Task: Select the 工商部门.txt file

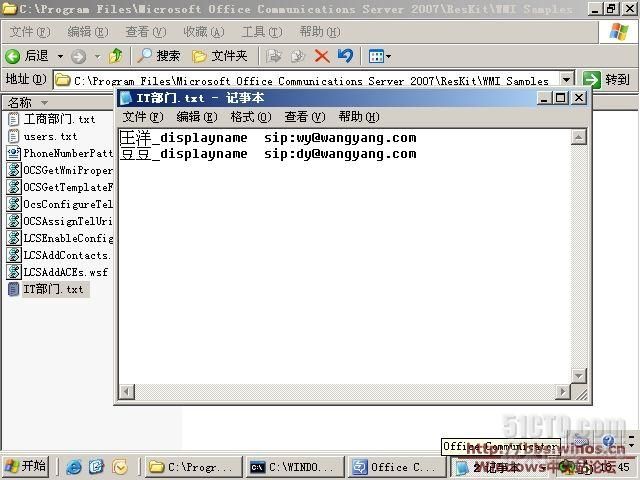Action: 51,119
